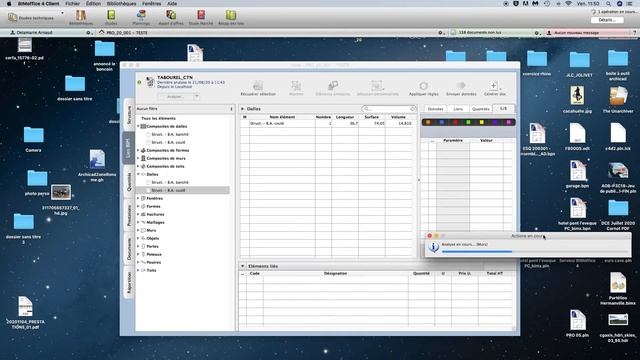The image size is (640, 360).
Task: Switch to the Liens tab
Action: coord(458,109)
